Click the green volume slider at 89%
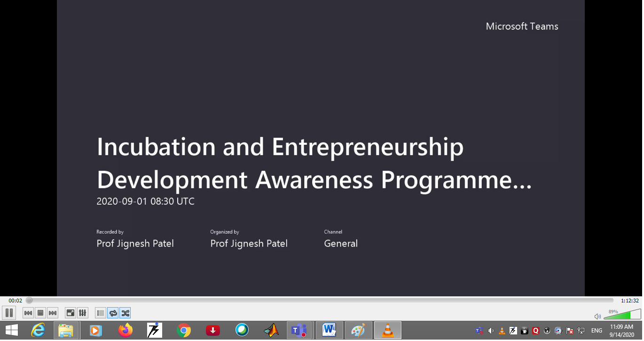 point(621,315)
